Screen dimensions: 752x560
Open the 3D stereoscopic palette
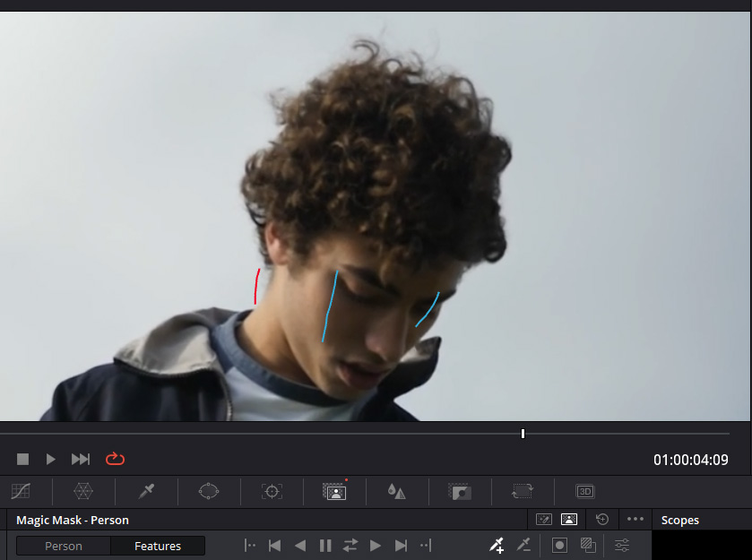pyautogui.click(x=585, y=491)
